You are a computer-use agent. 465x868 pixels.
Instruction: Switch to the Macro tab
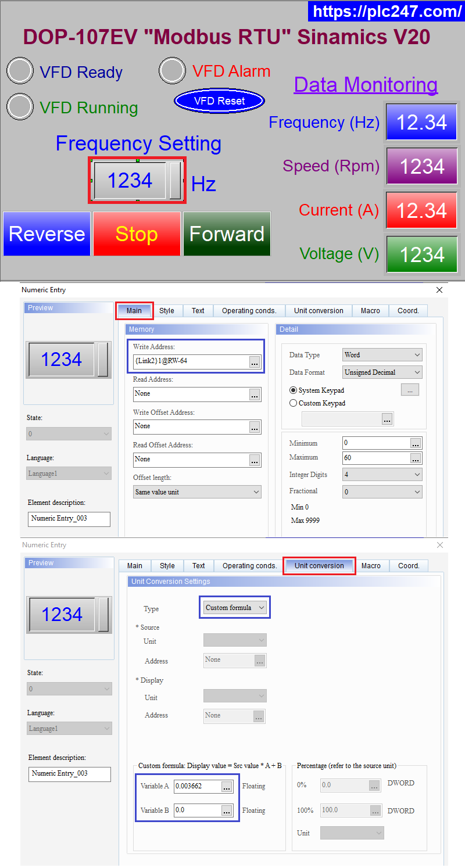370,310
